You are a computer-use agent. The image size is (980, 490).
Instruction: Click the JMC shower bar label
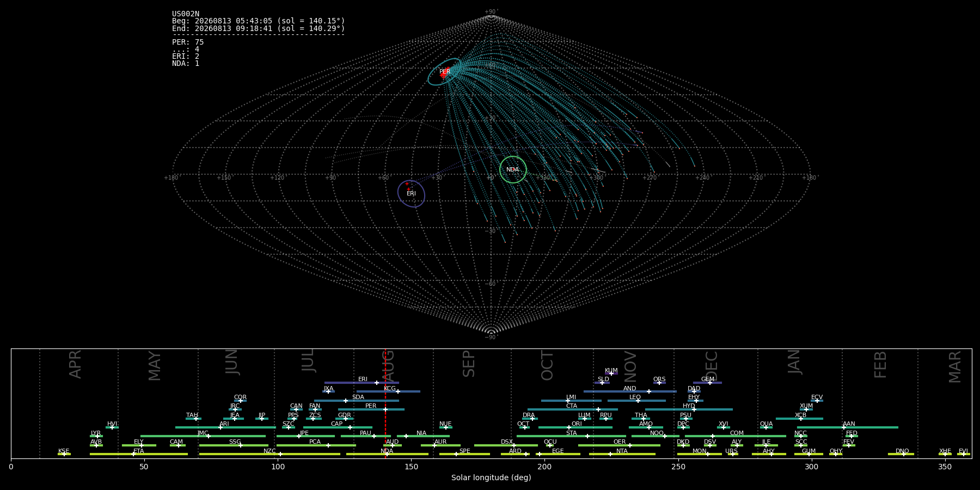pyautogui.click(x=203, y=433)
